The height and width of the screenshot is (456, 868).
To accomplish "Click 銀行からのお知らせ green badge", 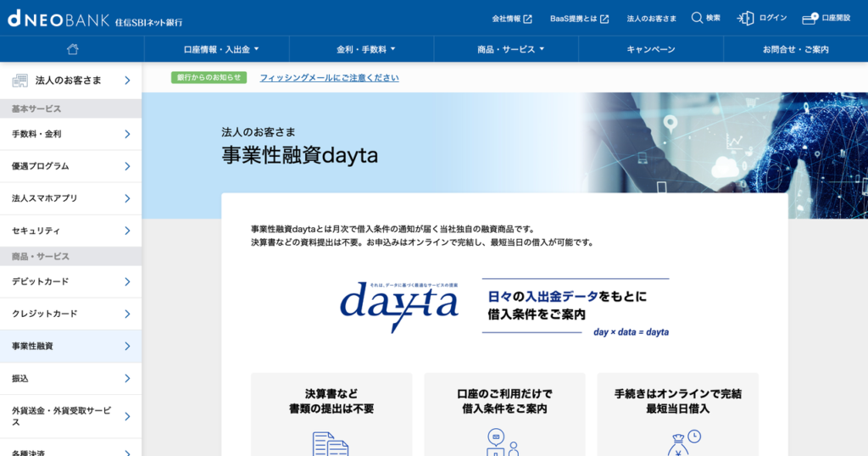I will (x=209, y=77).
